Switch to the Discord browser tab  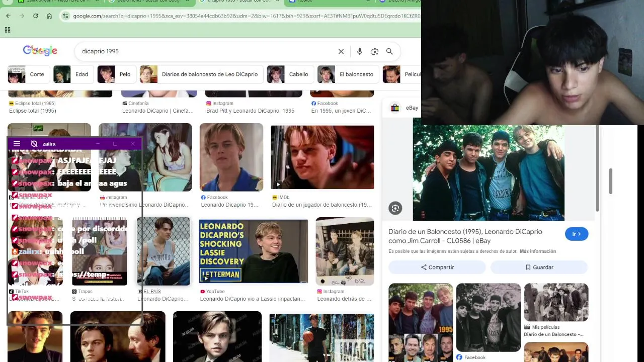400,2
